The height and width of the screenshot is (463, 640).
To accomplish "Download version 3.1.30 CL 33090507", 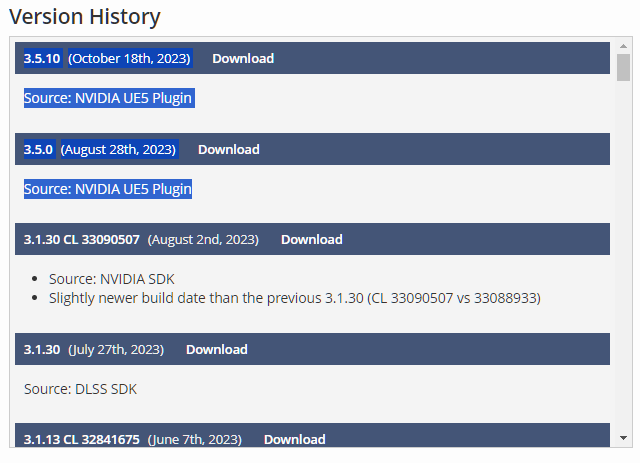I will (311, 239).
